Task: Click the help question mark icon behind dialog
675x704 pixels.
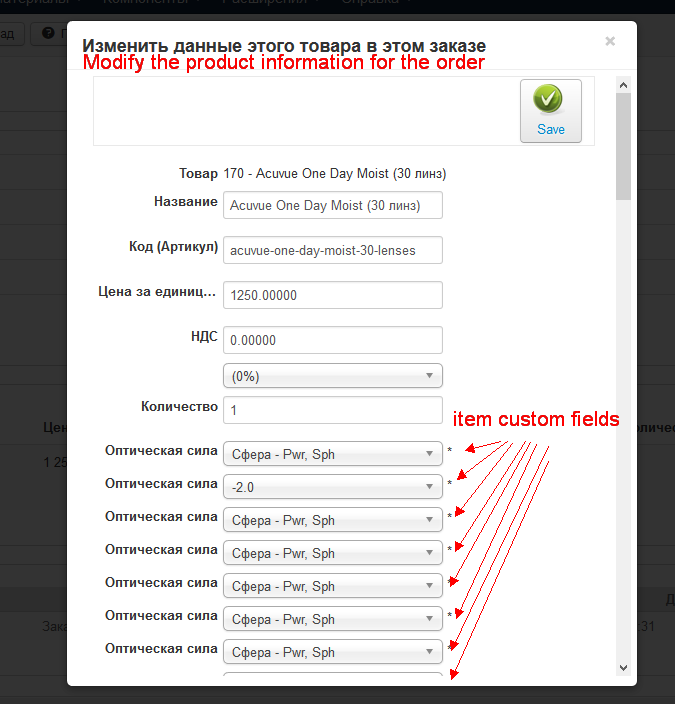Action: pyautogui.click(x=48, y=33)
